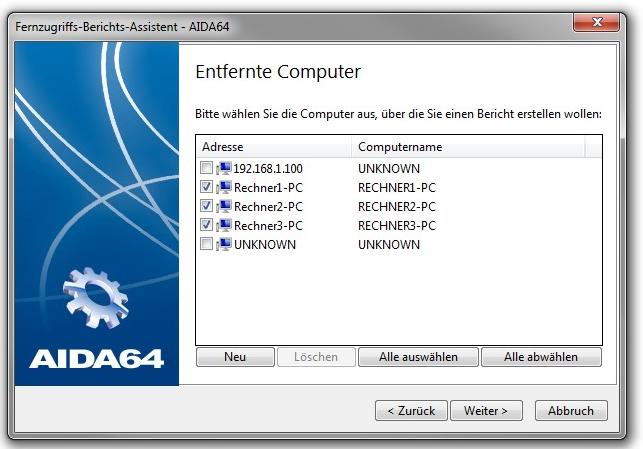Screen dimensions: 643x449
Task: Deselect all computers with Alle abwählen
Action: (541, 357)
